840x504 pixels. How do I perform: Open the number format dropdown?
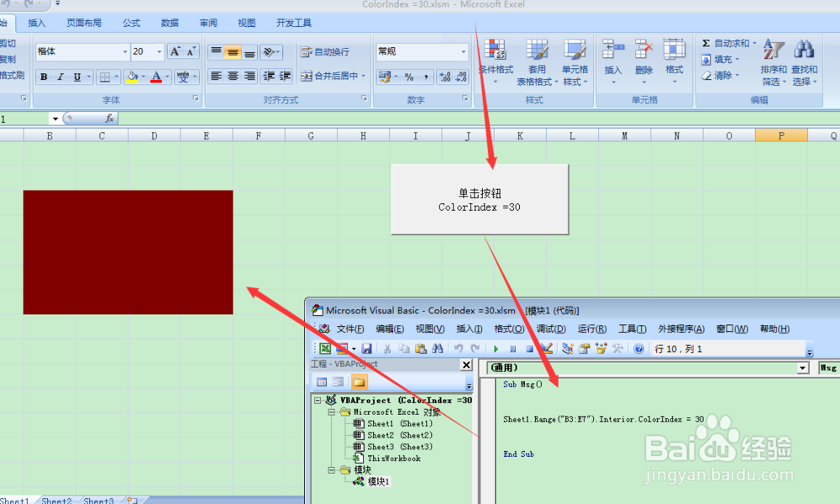464,51
